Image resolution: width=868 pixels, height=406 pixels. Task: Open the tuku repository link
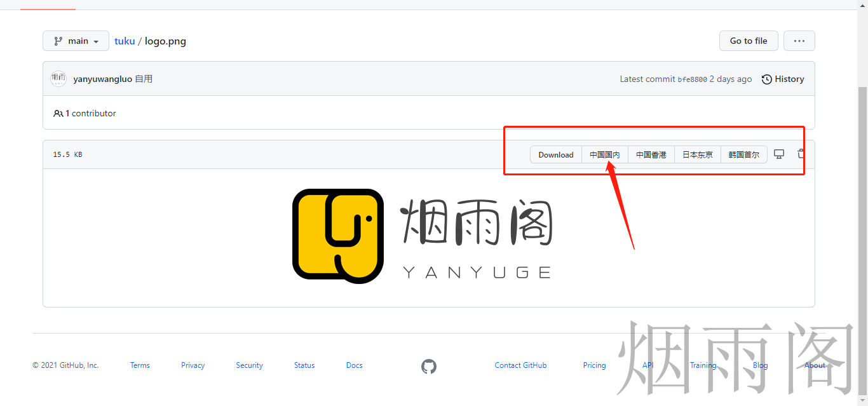pyautogui.click(x=125, y=41)
